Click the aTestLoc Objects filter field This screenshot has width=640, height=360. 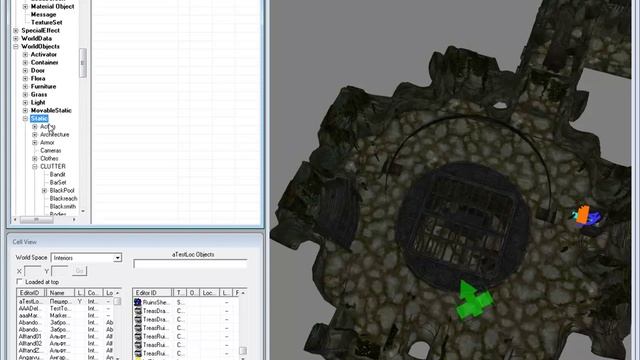(190, 264)
